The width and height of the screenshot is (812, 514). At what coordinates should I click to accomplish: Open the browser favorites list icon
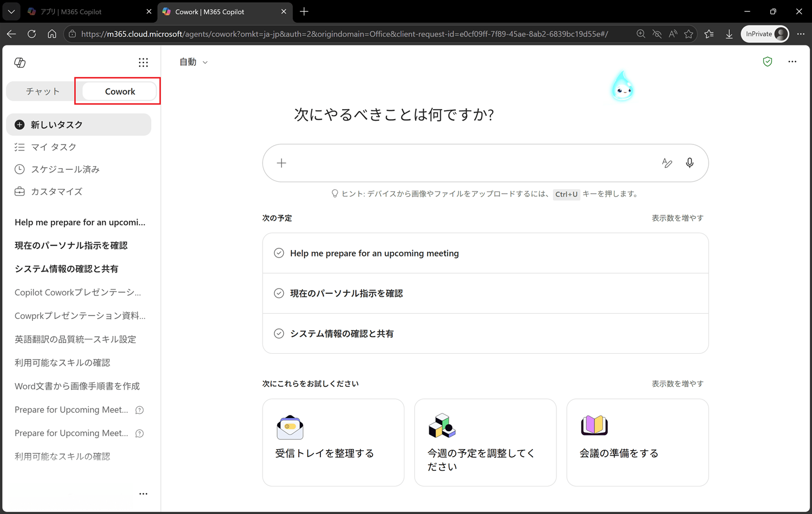pyautogui.click(x=709, y=34)
